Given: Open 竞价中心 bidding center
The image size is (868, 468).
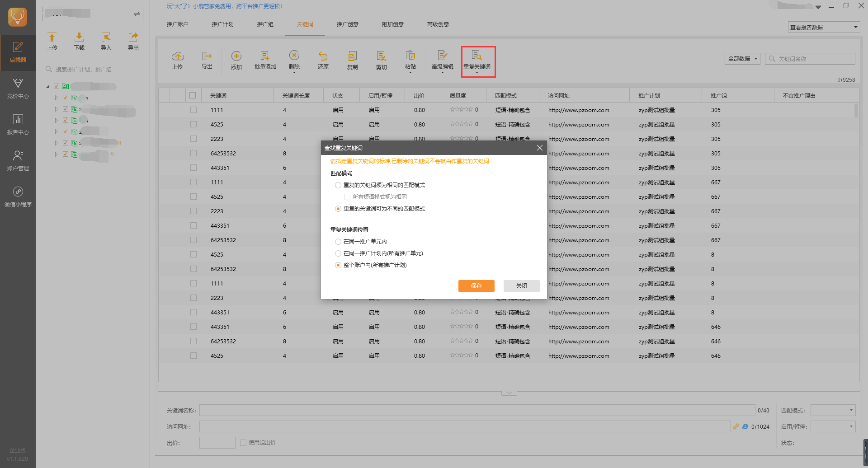Looking at the screenshot, I should 18,89.
